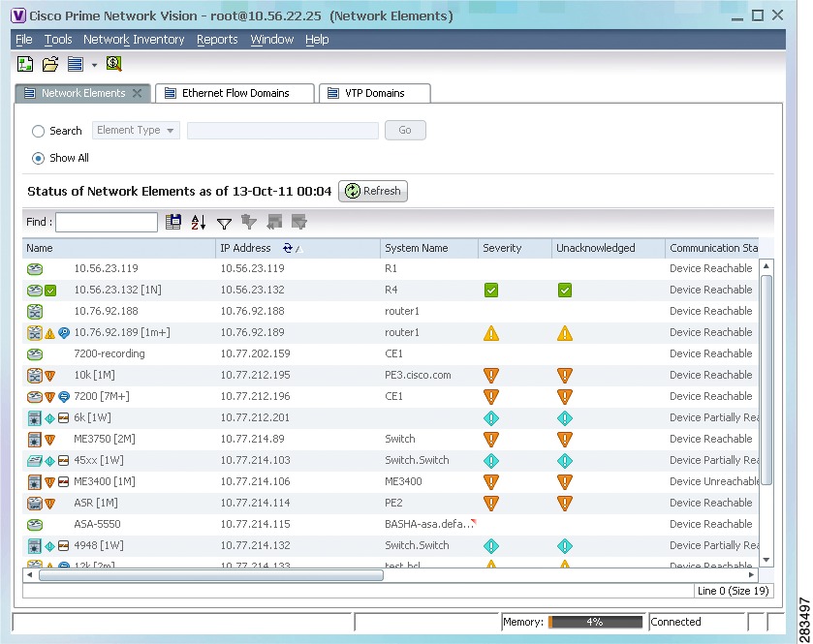Click the funnel filter icon
Viewport: 813px width, 644px height.
pos(224,223)
